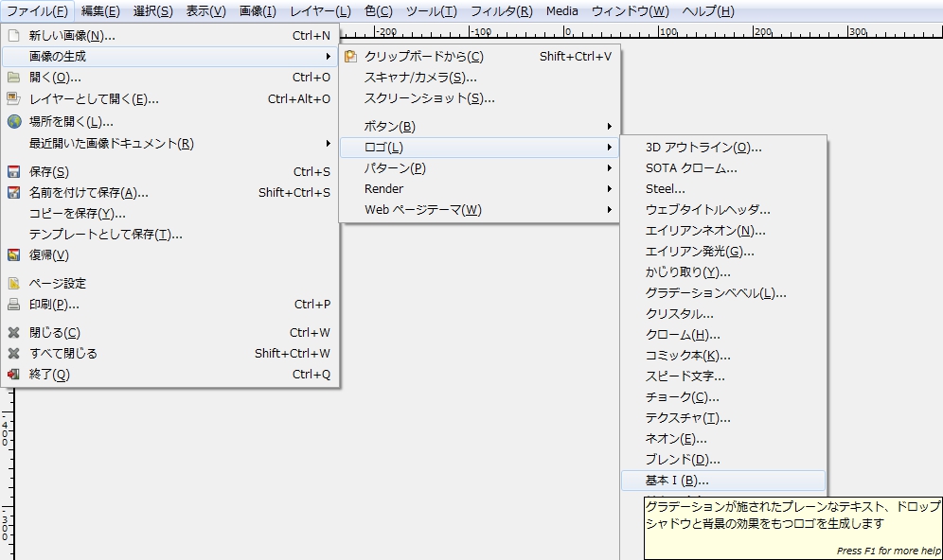Click the clipboard icon beside クリップボードから(C)

pyautogui.click(x=350, y=57)
